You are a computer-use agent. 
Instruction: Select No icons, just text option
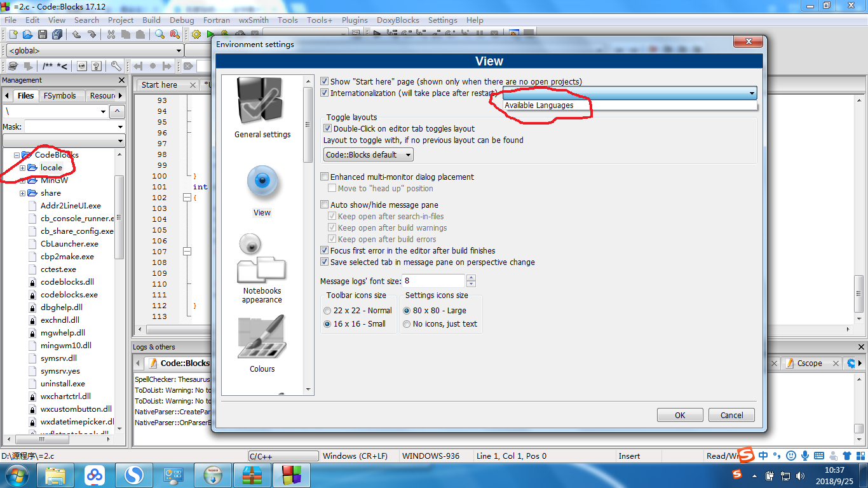(x=407, y=323)
